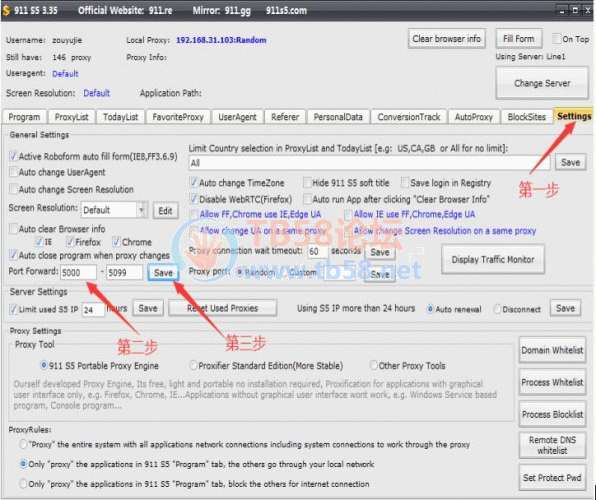Save the S5 IP renewal setting
Image resolution: width=596 pixels, height=500 pixels.
click(x=565, y=308)
